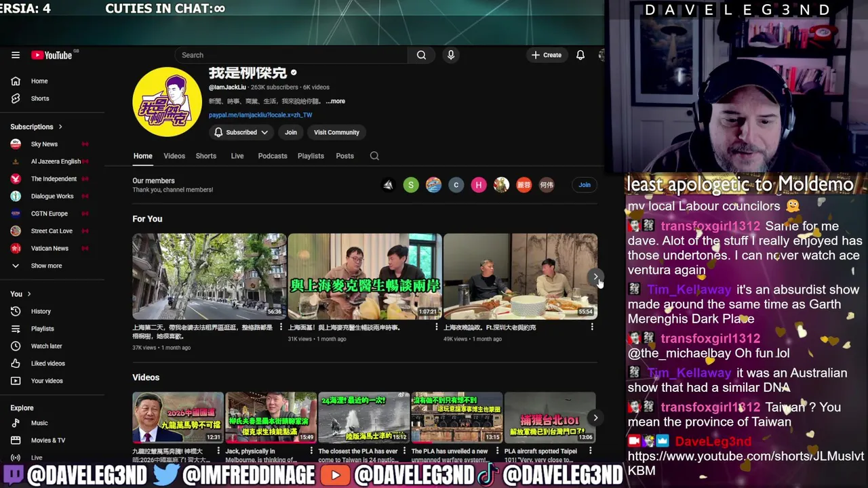Click the channel search magnifier icon
This screenshot has width=868, height=488.
374,156
